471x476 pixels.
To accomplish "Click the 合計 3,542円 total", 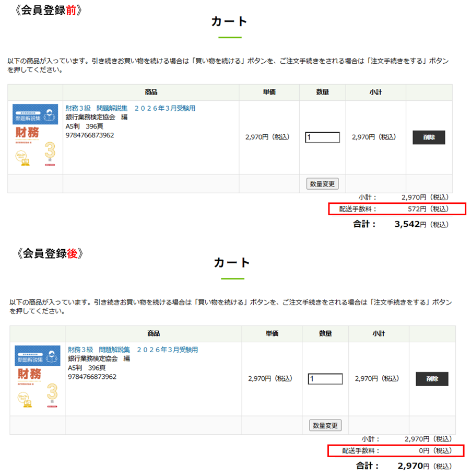I will pyautogui.click(x=399, y=224).
